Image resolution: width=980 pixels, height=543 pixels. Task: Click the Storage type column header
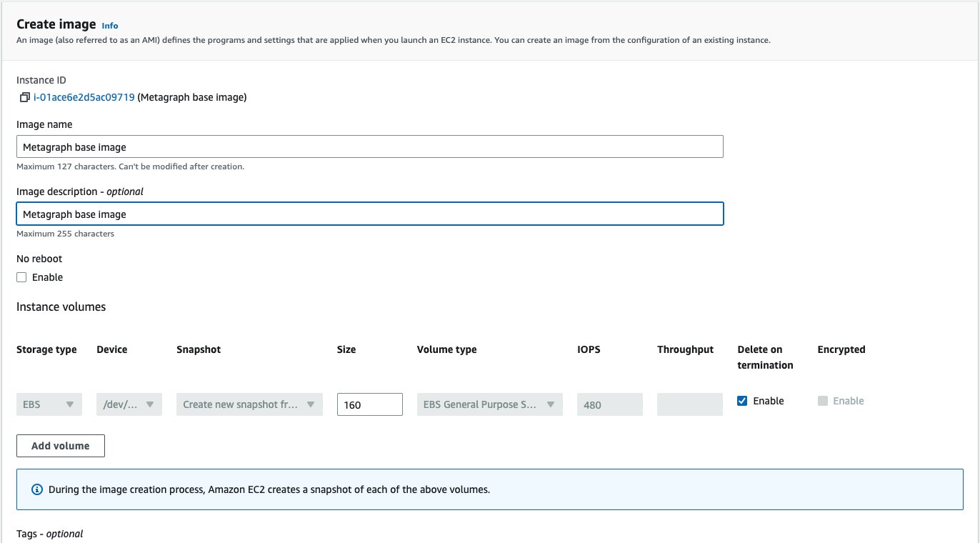click(x=46, y=349)
